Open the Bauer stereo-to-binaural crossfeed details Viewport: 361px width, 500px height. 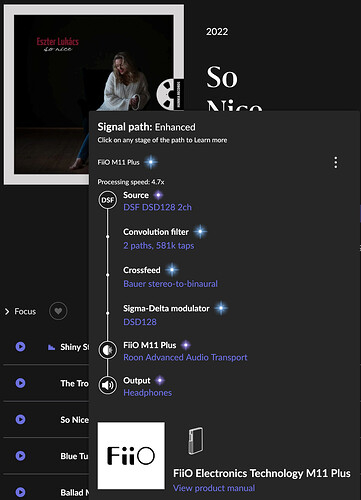tap(170, 284)
